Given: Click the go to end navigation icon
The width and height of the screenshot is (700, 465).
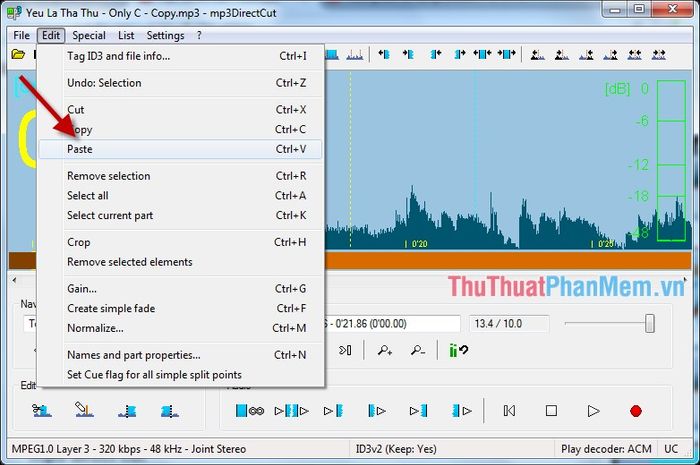Looking at the screenshot, I should pos(345,350).
